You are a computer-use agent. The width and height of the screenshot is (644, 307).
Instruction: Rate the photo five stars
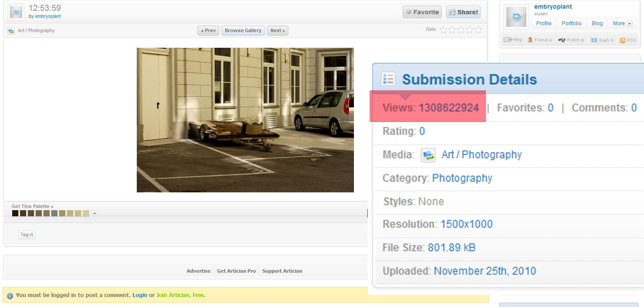point(478,30)
